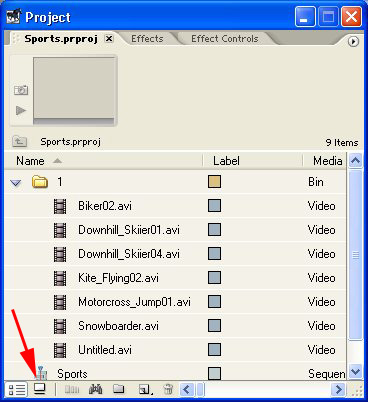The width and height of the screenshot is (368, 402).
Task: Switch to List view in bottom toolbar
Action: [17, 389]
